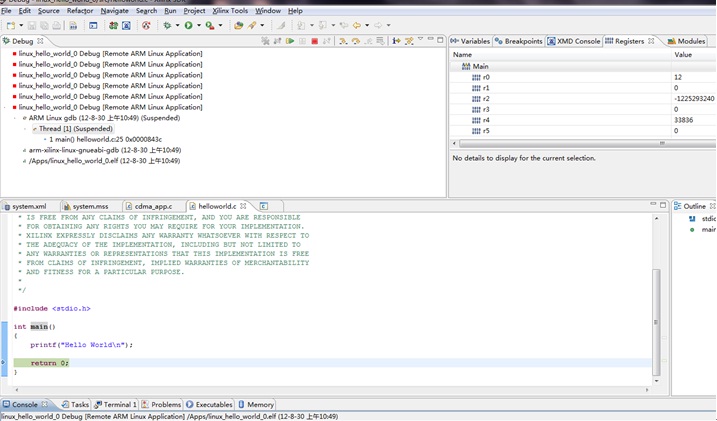Open the New file dropdown arrow
This screenshot has width=717, height=421.
[x=21, y=26]
